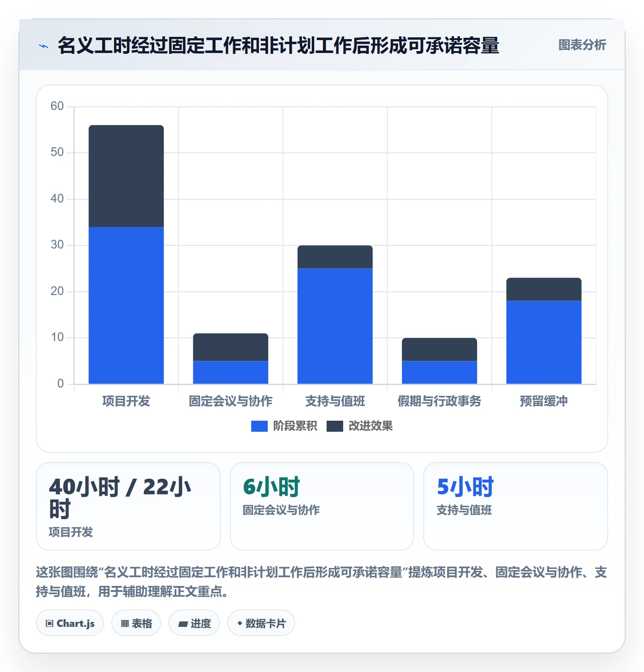Click the 40小时 / 22小时 data card value

click(121, 498)
